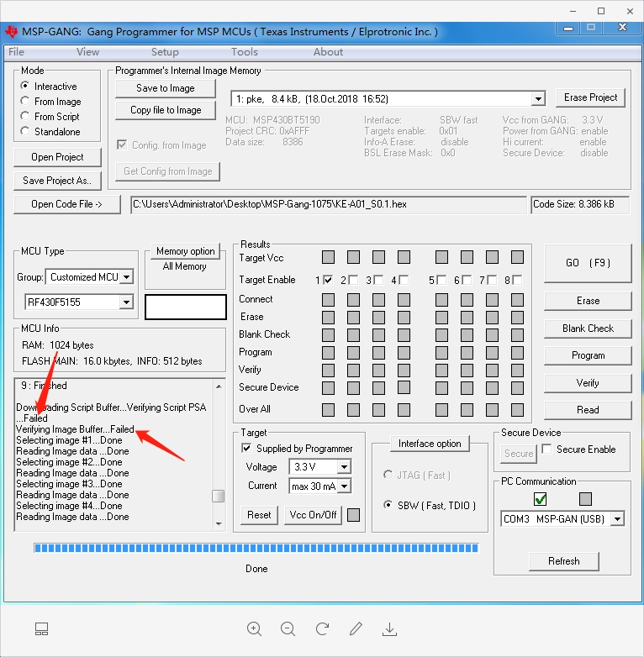
Task: Click the first Over All result square
Action: [x=328, y=409]
